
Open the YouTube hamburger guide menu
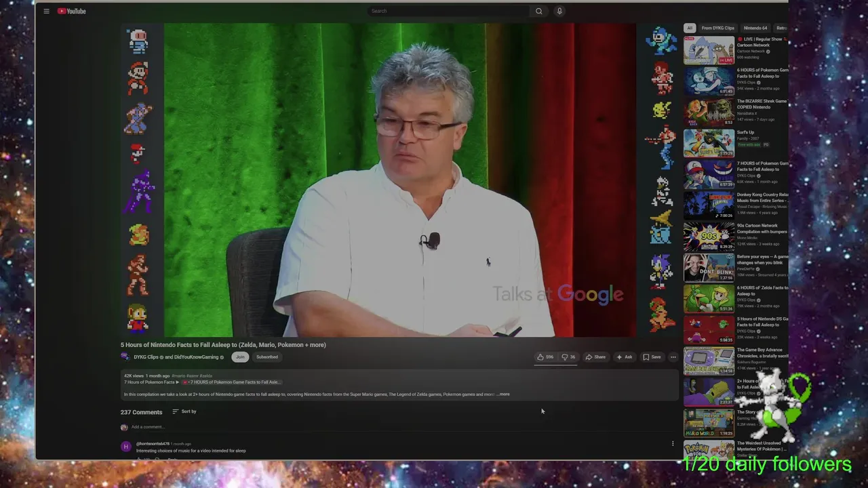[46, 11]
